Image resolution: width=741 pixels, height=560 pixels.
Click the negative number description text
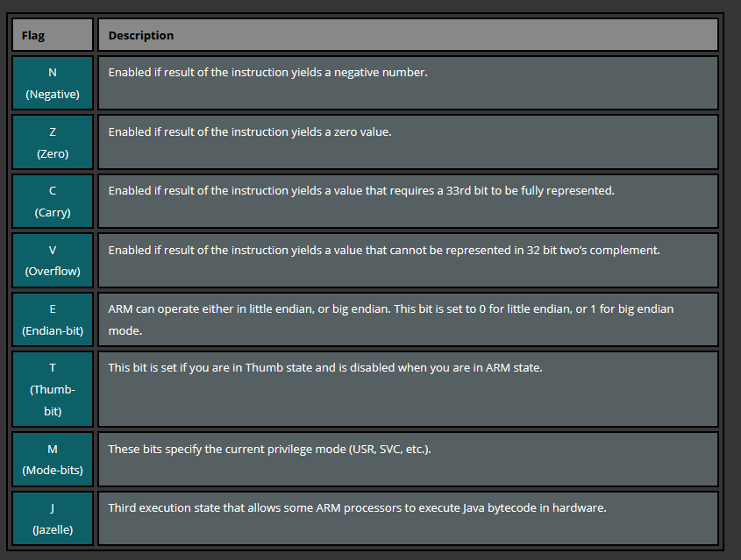[267, 72]
